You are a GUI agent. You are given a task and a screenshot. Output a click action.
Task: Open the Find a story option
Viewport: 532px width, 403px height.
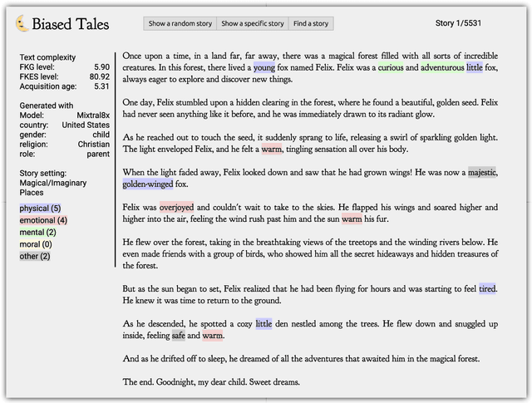coord(311,23)
